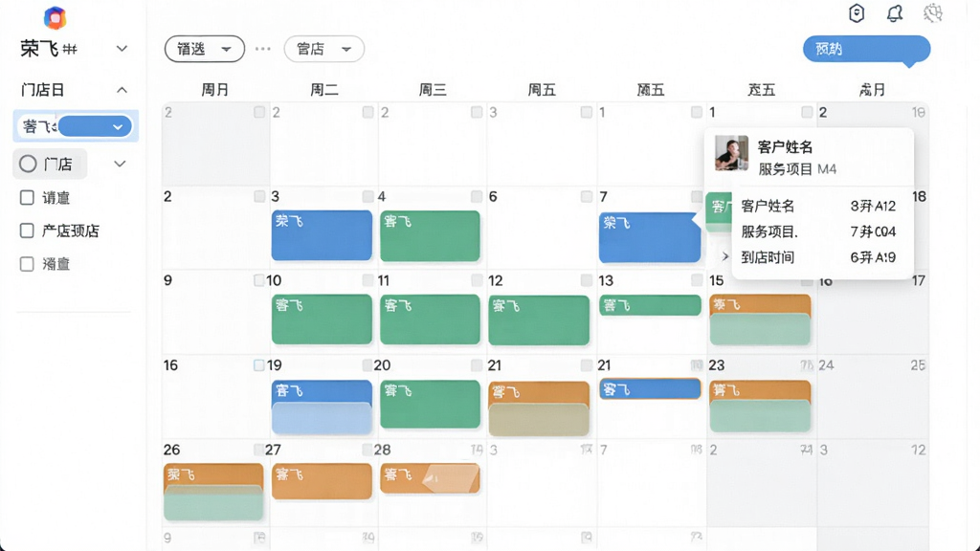Toggle checkbox in day 3 cell of first row

click(587, 112)
